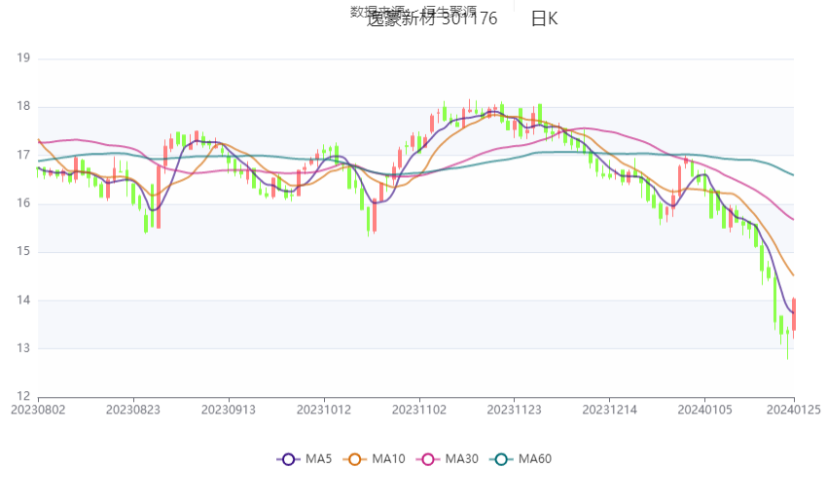Click the 13 price axis label
The image size is (827, 504).
point(23,348)
